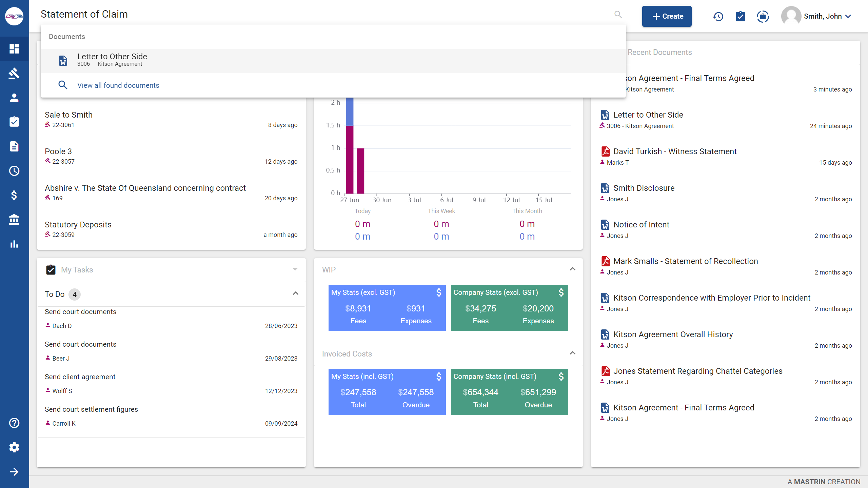Click the search magnifier icon in header
Screen dimensions: 868x488
618,14
